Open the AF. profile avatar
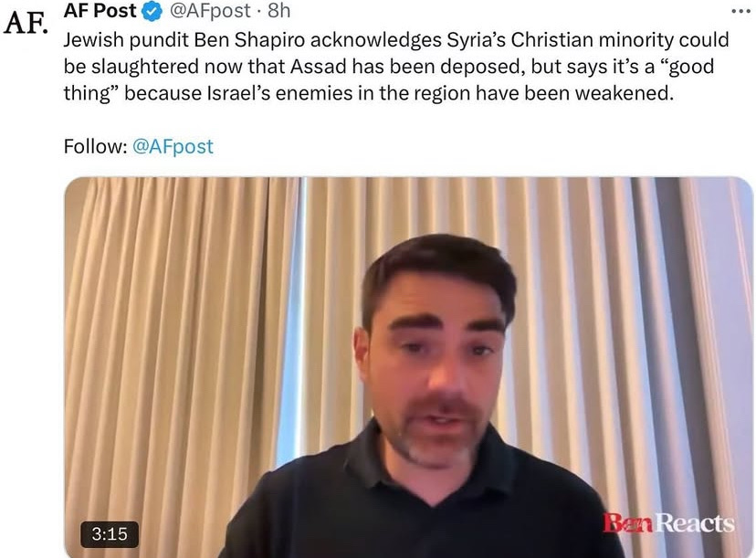The height and width of the screenshot is (558, 756). pos(26,24)
